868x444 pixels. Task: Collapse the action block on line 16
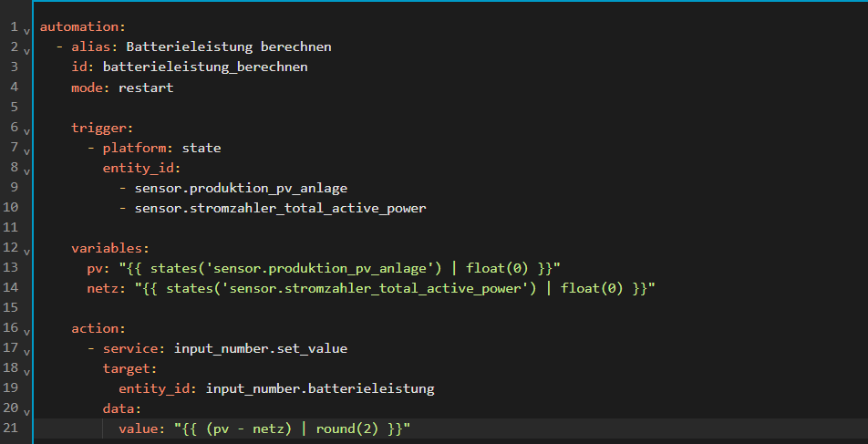coord(26,332)
